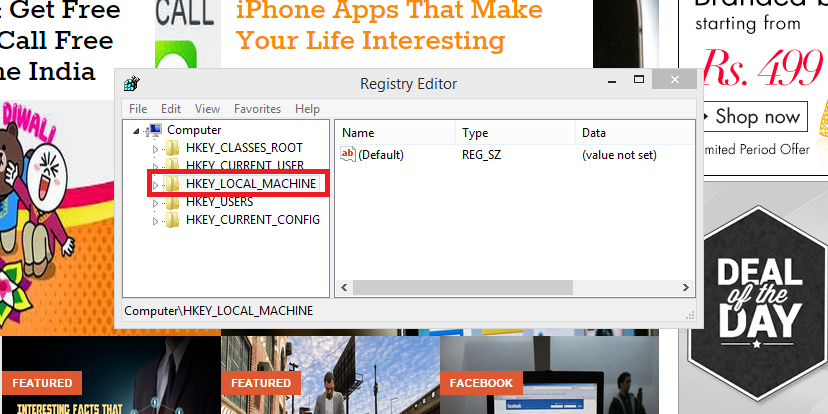Screen dimensions: 828x414
Task: Click the HKEY_USERS folder icon
Action: click(x=172, y=203)
